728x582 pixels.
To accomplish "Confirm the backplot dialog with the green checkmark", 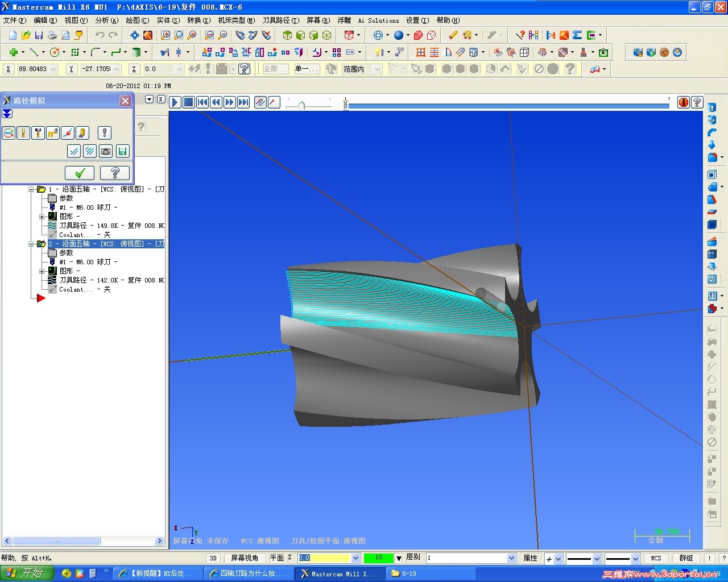I will [x=80, y=173].
